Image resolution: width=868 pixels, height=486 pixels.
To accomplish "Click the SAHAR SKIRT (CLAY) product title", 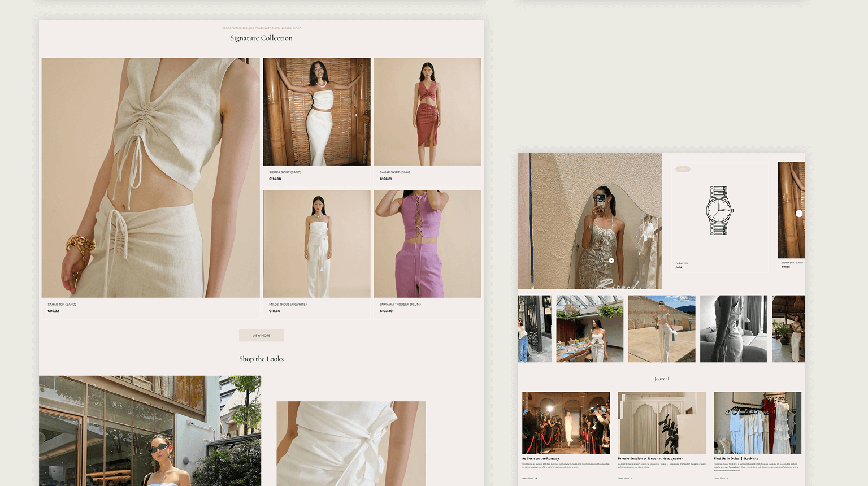I will 395,172.
